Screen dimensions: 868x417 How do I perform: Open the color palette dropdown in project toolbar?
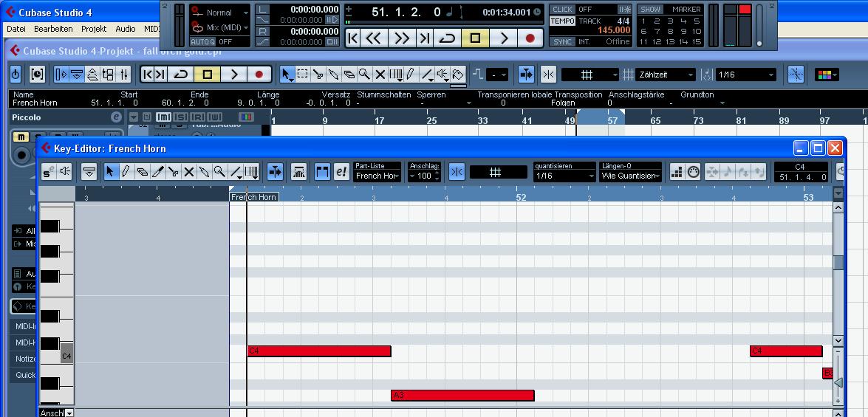827,74
